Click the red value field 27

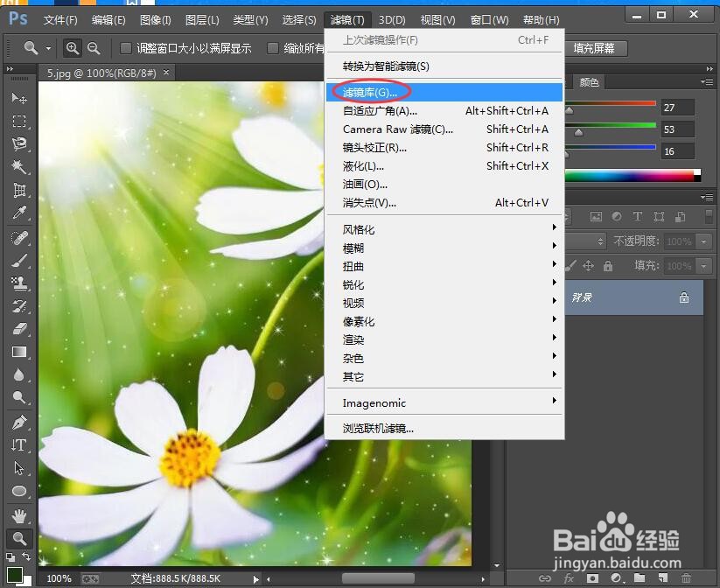point(677,108)
